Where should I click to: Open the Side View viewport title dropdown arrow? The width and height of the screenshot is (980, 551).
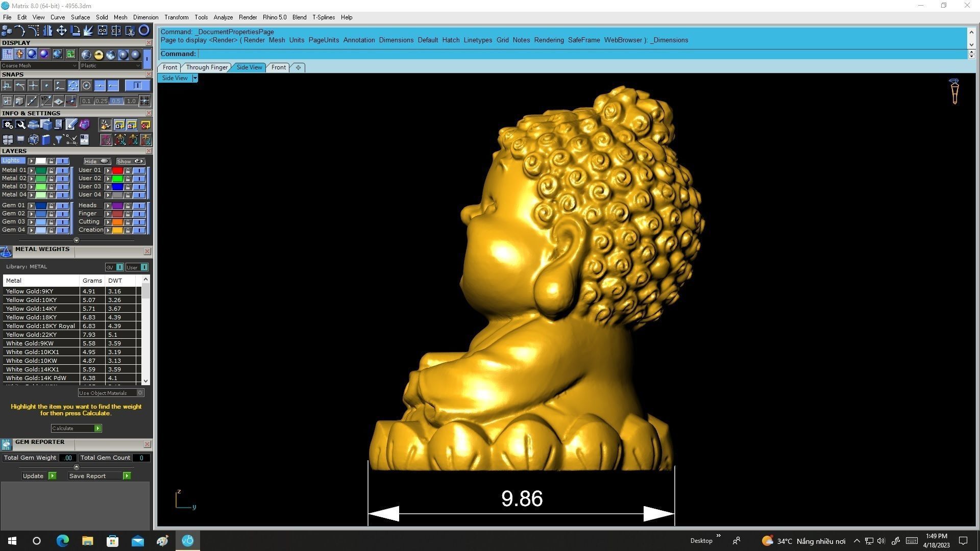[194, 78]
